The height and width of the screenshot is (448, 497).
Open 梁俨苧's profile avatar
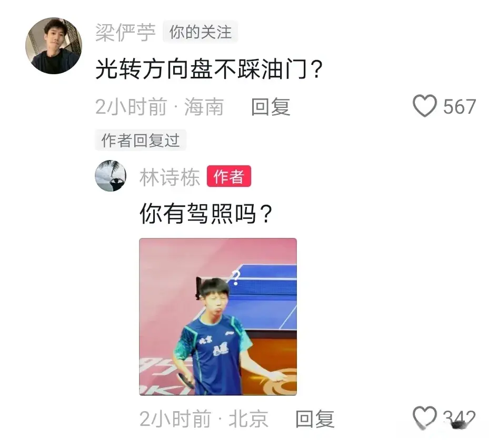(54, 46)
